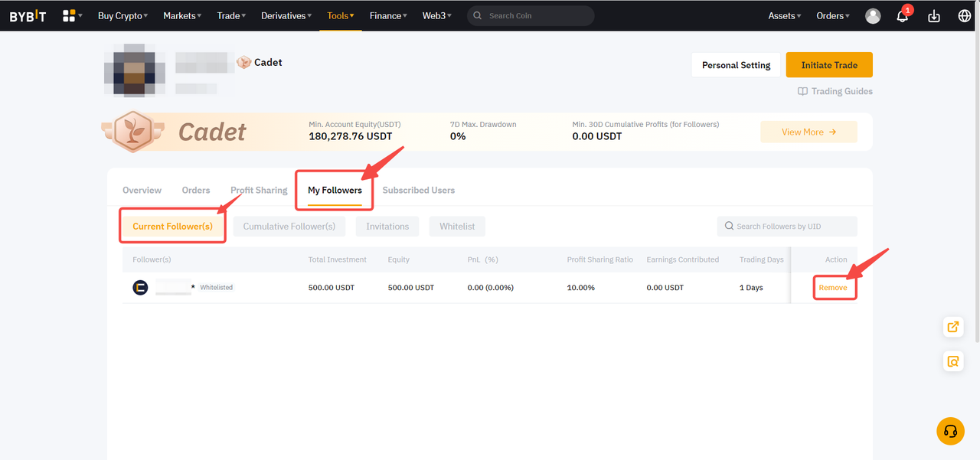The width and height of the screenshot is (980, 460).
Task: Open the customer support headset icon
Action: point(950,431)
